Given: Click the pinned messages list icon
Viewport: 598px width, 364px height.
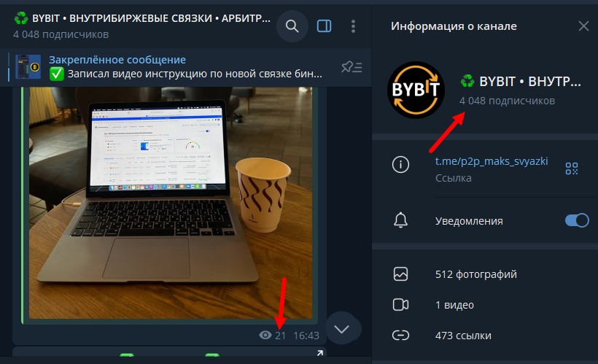Looking at the screenshot, I should click(352, 67).
